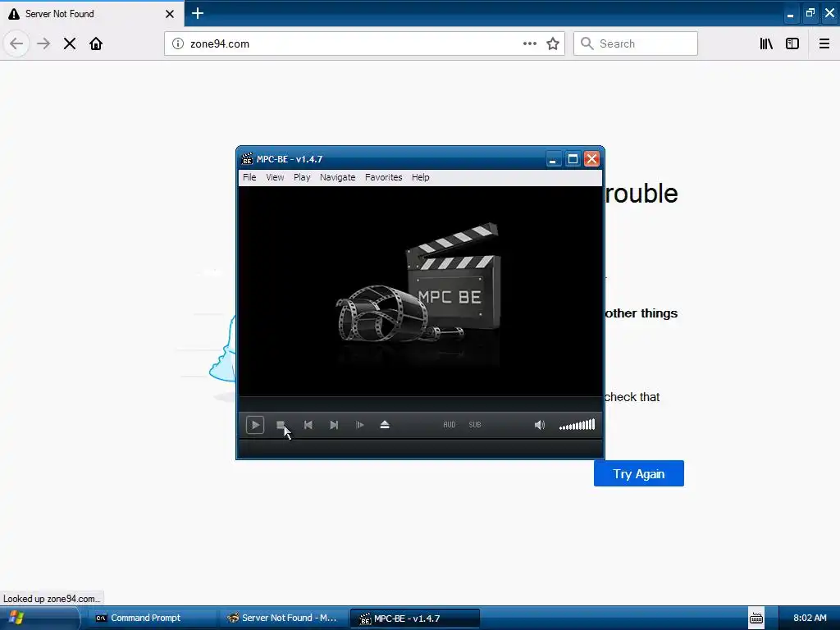Open the Firefox hamburger menu
This screenshot has width=840, height=630.
(x=824, y=44)
